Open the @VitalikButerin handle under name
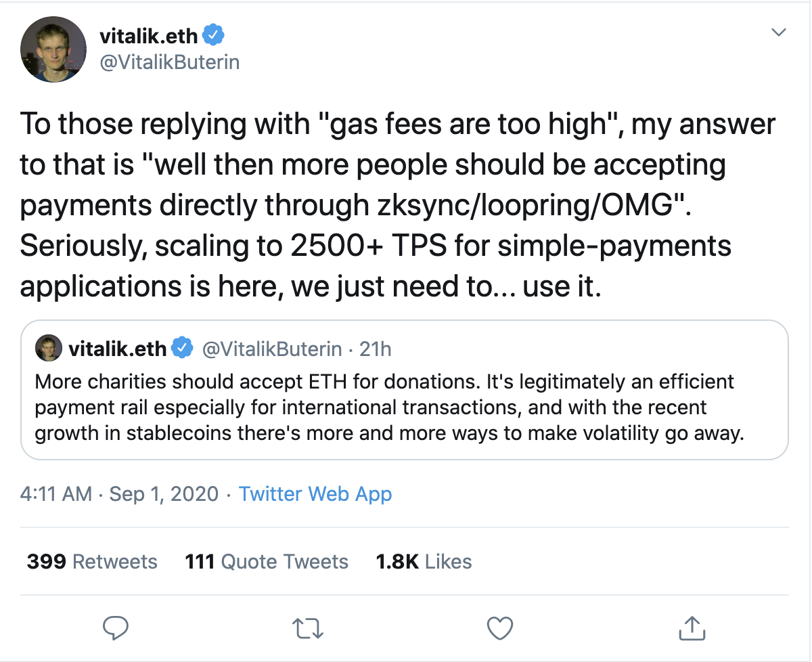 pyautogui.click(x=170, y=63)
